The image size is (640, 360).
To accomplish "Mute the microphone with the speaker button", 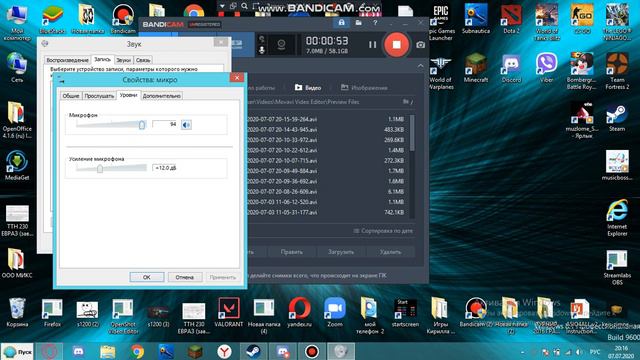I will [x=186, y=124].
